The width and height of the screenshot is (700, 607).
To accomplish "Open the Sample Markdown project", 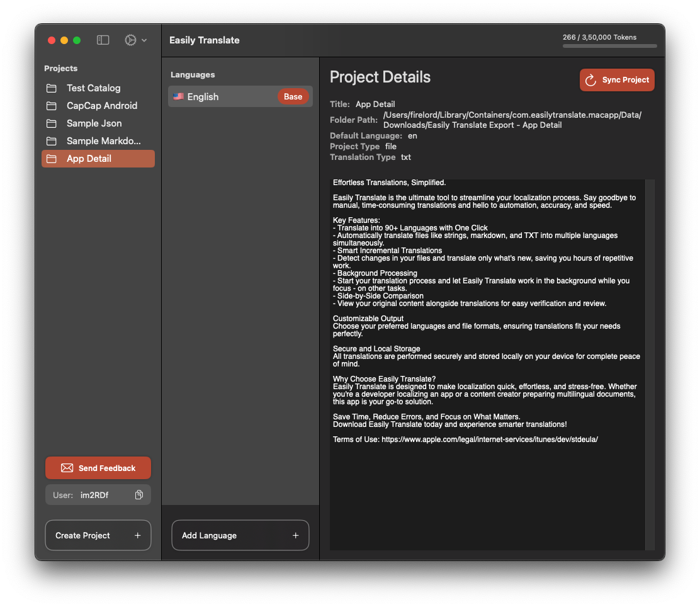I will pyautogui.click(x=103, y=141).
